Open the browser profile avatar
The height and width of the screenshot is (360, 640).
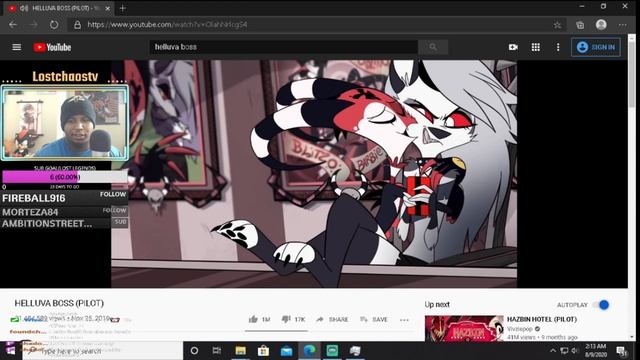601,24
